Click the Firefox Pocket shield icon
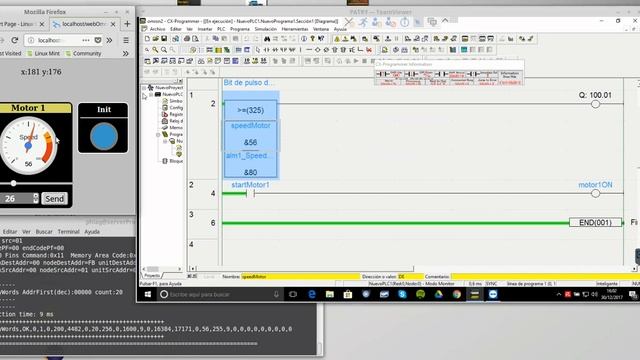The image size is (640, 360). 98,40
